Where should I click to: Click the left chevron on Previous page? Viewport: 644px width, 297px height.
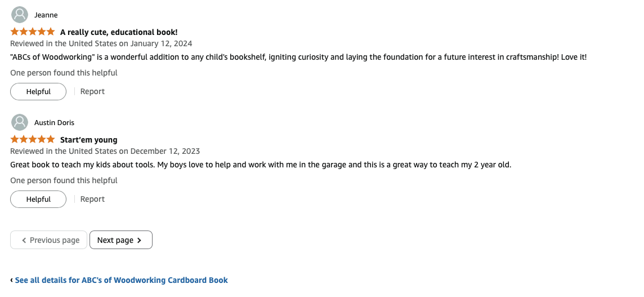tap(24, 240)
